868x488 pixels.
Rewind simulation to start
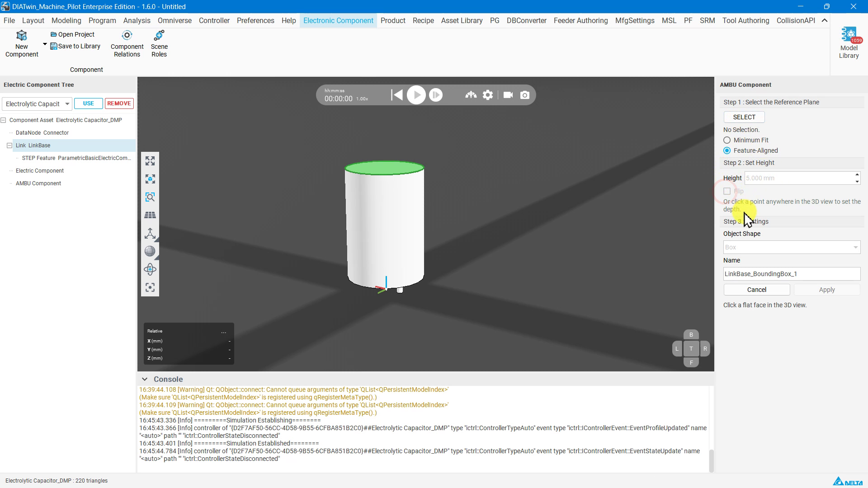tap(396, 95)
